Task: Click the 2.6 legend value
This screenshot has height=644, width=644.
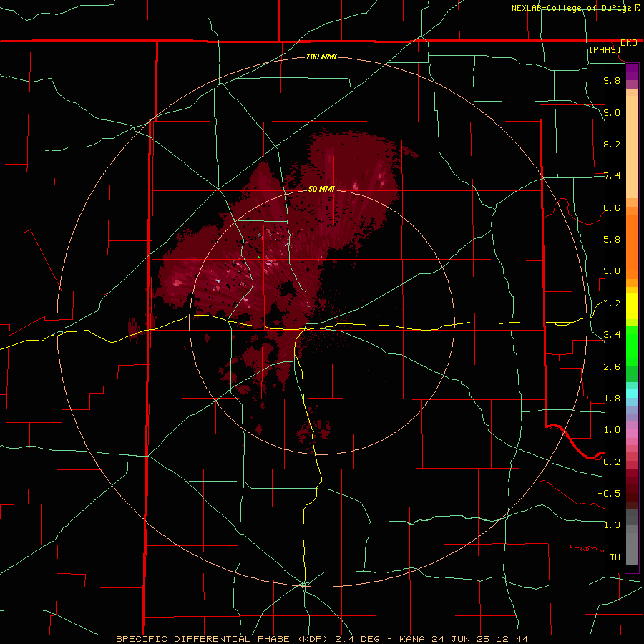Action: (x=612, y=367)
